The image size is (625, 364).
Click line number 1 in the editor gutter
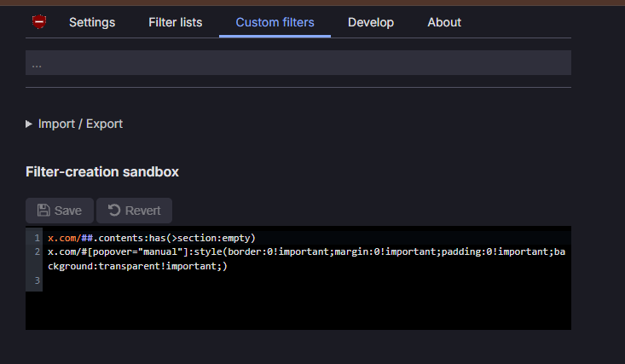(x=37, y=238)
